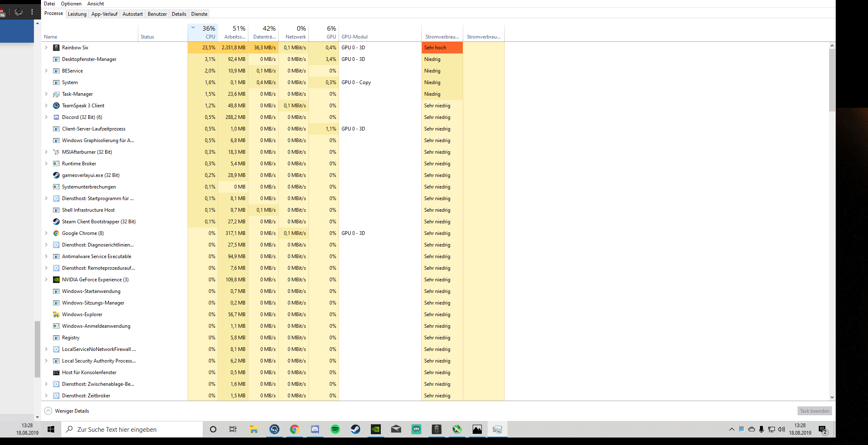Click the TeamSpeak 3 Client process icon
Viewport: 868px width, 445px height.
tap(56, 106)
